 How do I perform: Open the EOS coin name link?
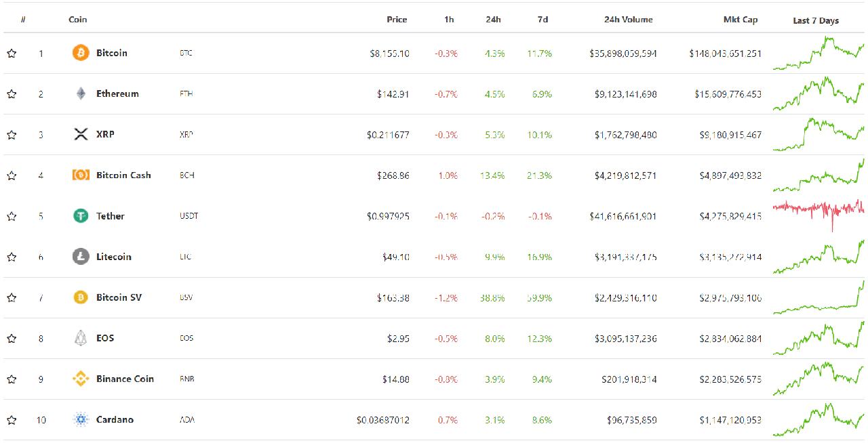click(105, 338)
